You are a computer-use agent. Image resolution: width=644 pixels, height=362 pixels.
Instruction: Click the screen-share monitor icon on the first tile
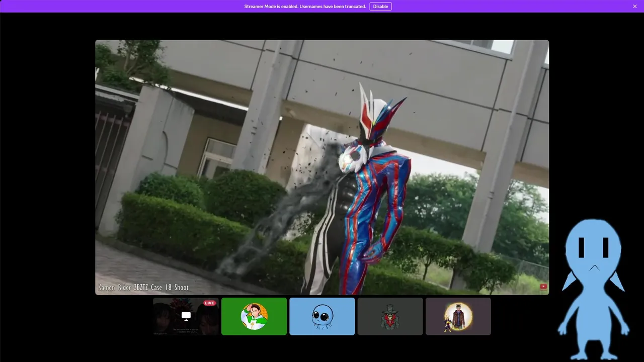tap(186, 316)
